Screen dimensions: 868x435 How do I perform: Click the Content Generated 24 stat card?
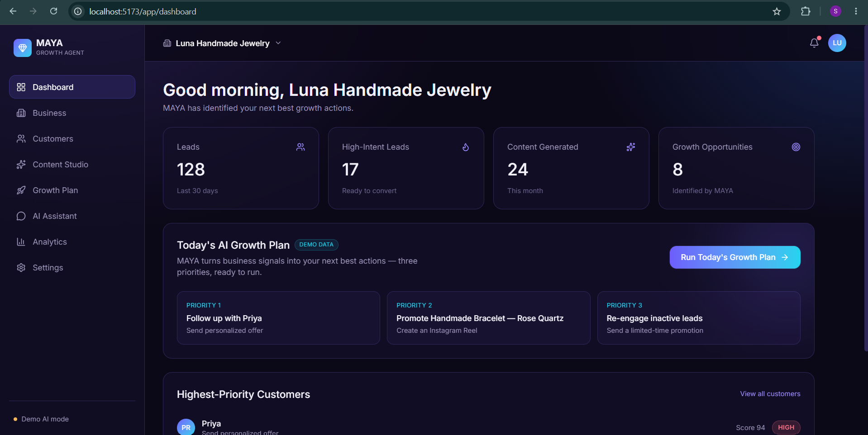pyautogui.click(x=571, y=168)
